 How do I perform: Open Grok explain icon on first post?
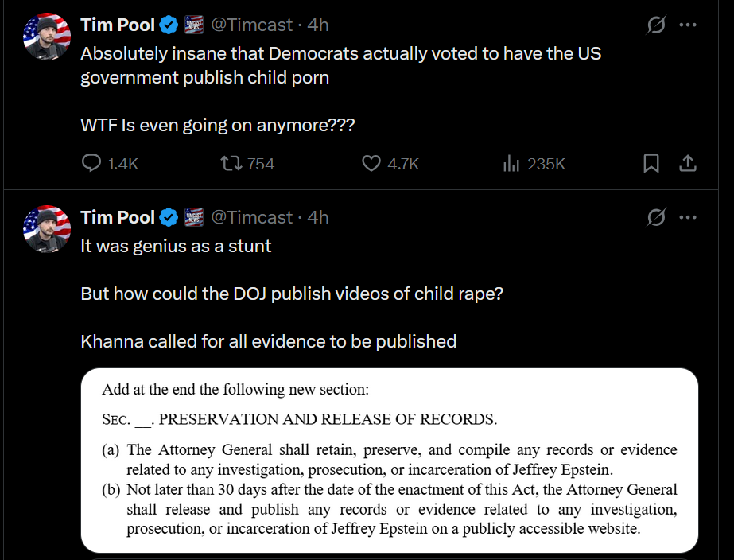pos(656,25)
